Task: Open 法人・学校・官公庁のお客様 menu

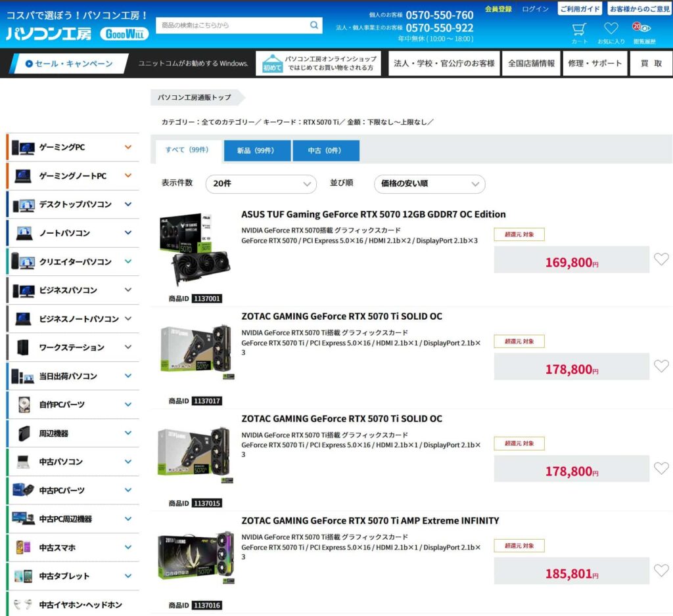Action: point(444,64)
